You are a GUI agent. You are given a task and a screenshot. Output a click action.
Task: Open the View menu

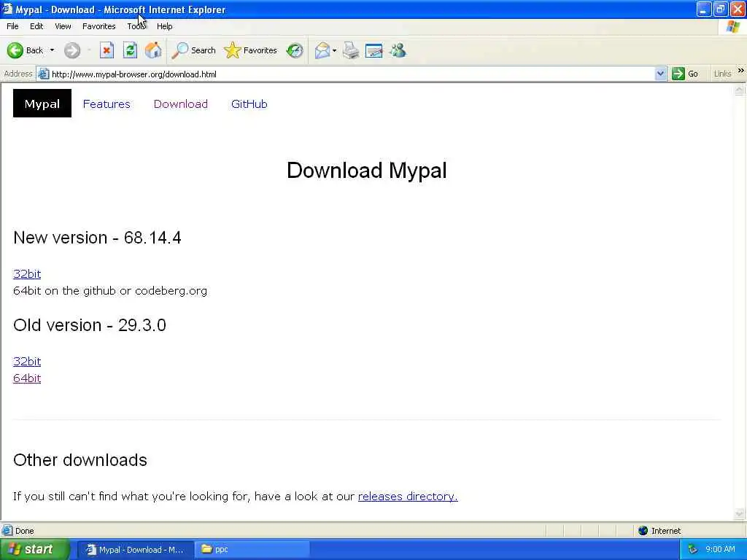[x=63, y=26]
